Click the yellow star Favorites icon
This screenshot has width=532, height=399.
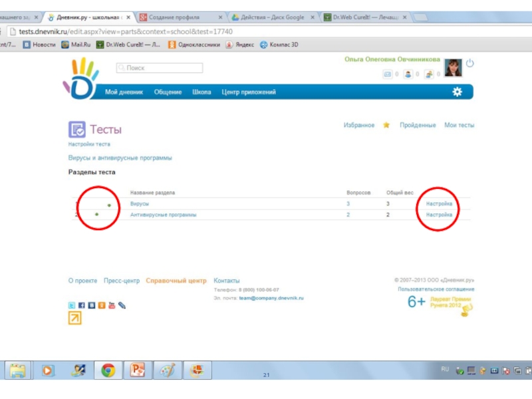pos(386,125)
